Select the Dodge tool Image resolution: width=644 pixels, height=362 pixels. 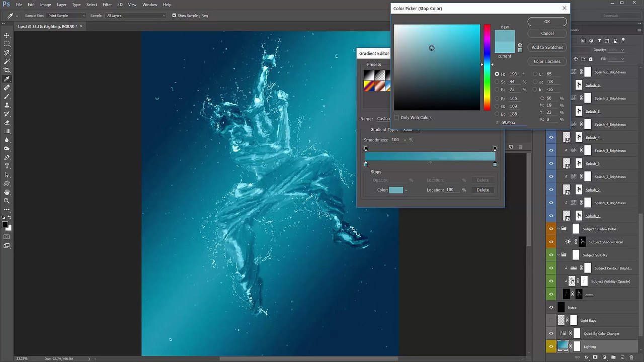7,148
